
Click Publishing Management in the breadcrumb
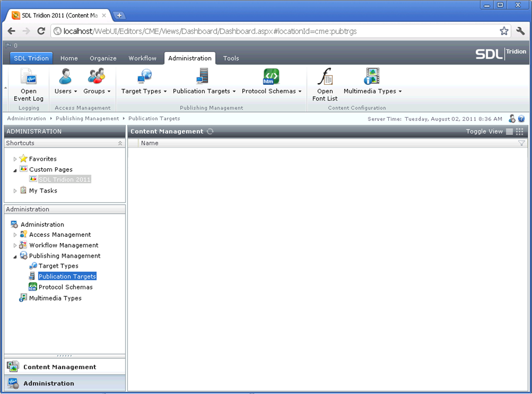tap(87, 119)
